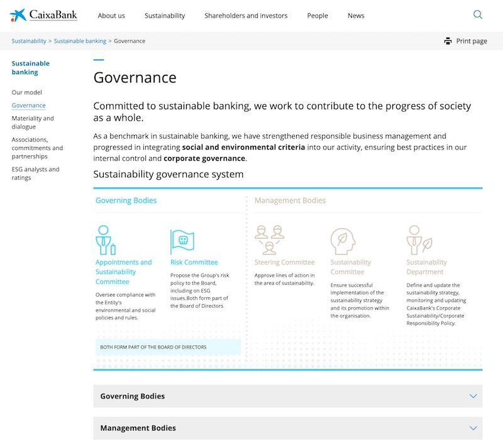
Task: Go to Sustainable banking breadcrumb link
Action: tap(80, 41)
